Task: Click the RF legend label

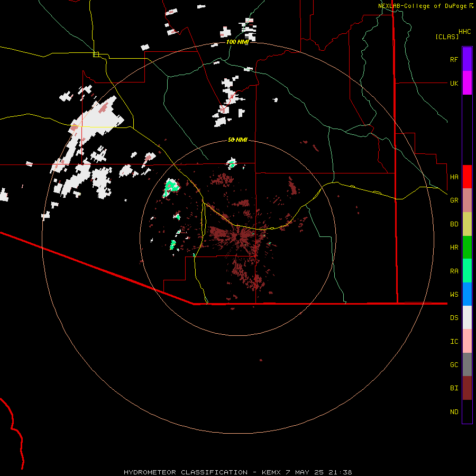Action: [454, 59]
